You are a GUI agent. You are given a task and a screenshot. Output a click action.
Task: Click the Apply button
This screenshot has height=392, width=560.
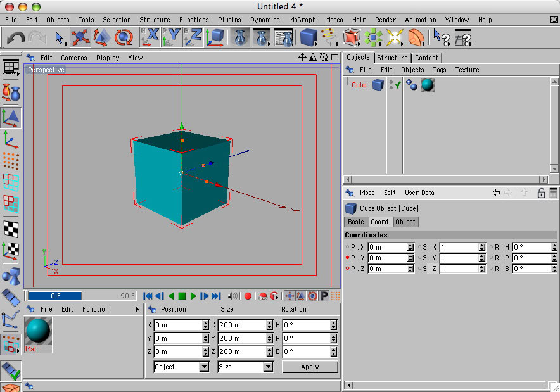coord(310,367)
